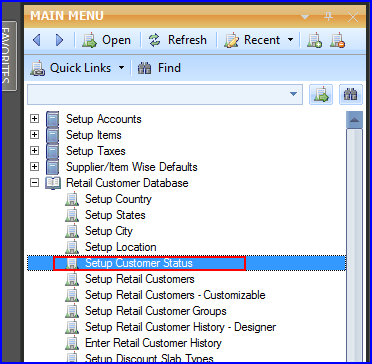Click the building icon beside Setup Country
Viewport: 372px width, 364px height.
72,199
